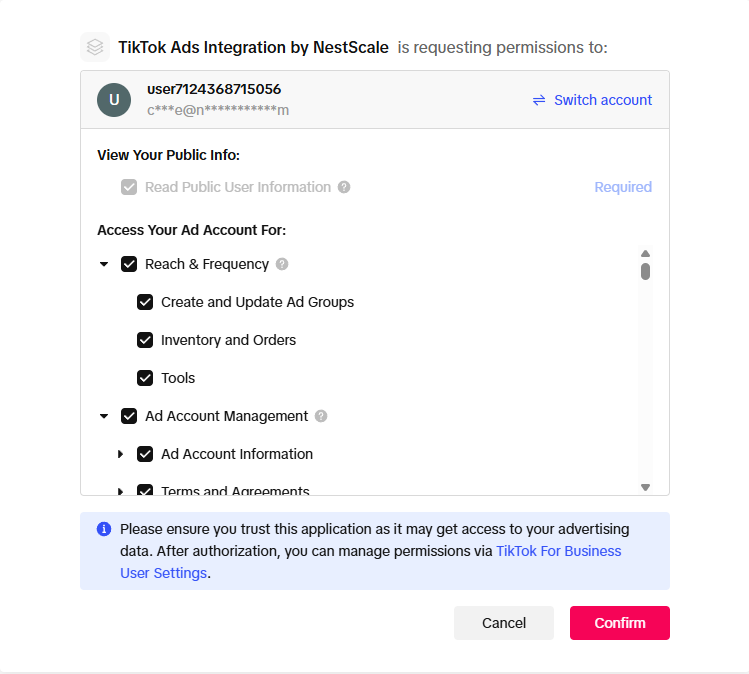
Task: Uncheck the Reach & Frequency checkbox
Action: click(129, 264)
